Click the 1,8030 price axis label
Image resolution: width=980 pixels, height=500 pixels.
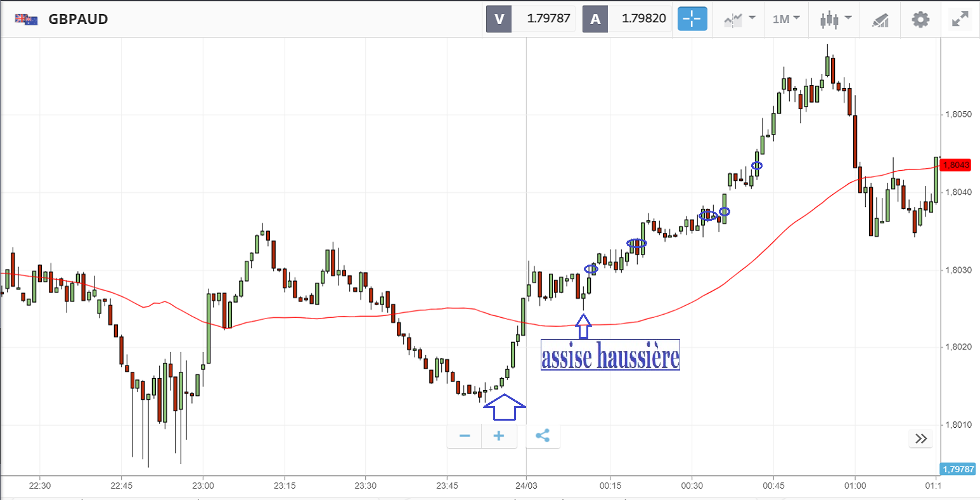click(958, 270)
